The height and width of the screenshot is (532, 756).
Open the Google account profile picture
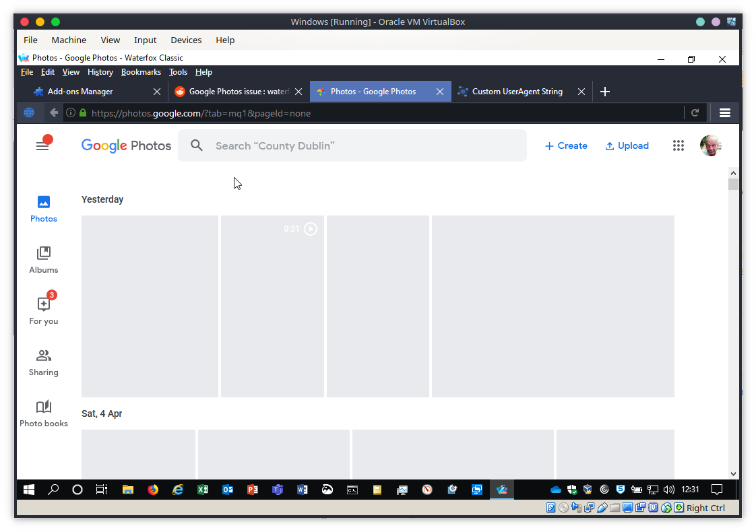point(711,145)
